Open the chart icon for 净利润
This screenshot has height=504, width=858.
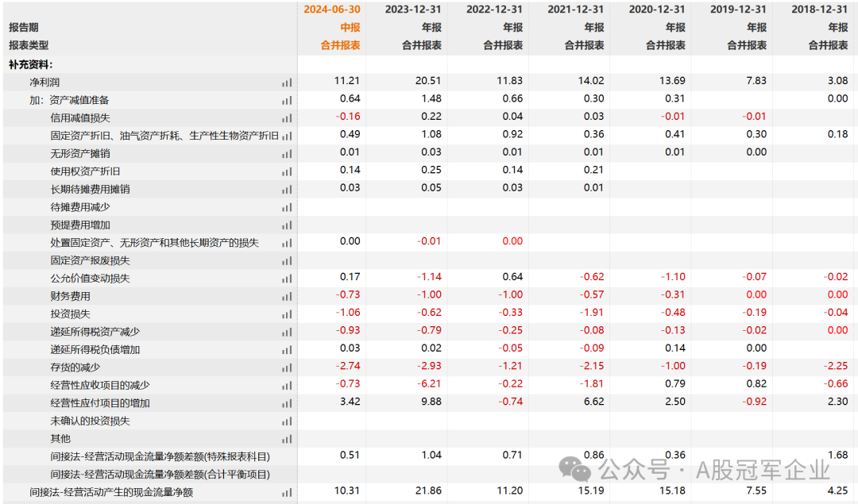(287, 83)
